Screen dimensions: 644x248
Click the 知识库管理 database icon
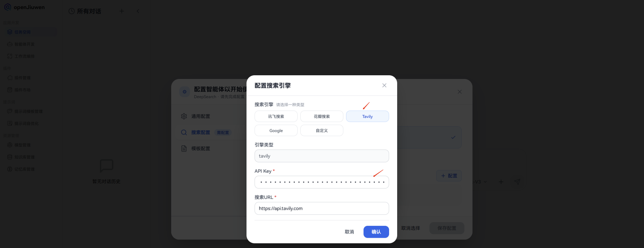coord(9,157)
